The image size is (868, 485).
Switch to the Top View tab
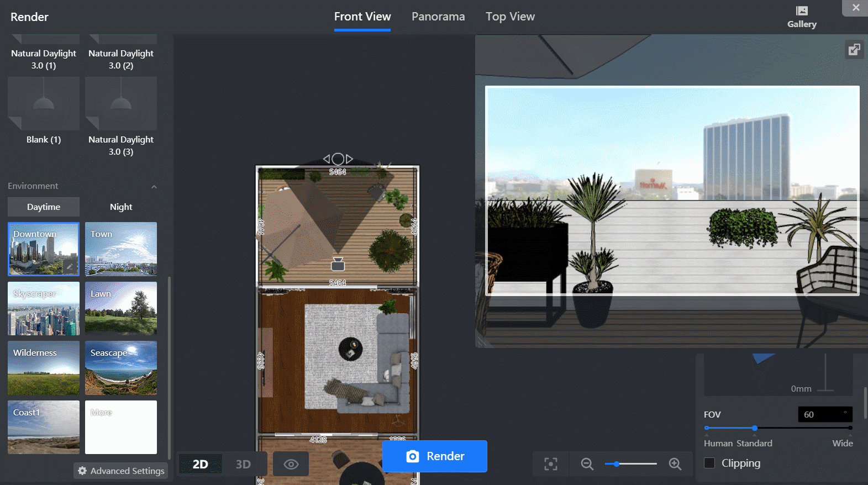tap(510, 17)
